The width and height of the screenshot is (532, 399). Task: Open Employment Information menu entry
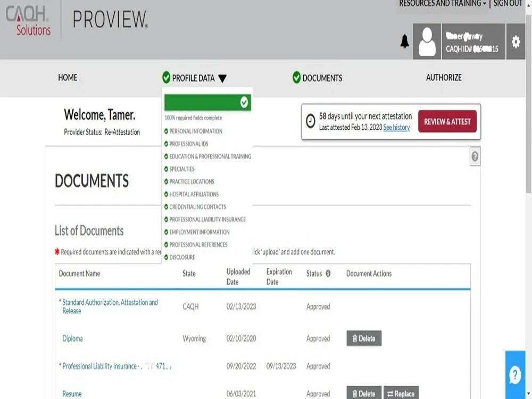[199, 232]
